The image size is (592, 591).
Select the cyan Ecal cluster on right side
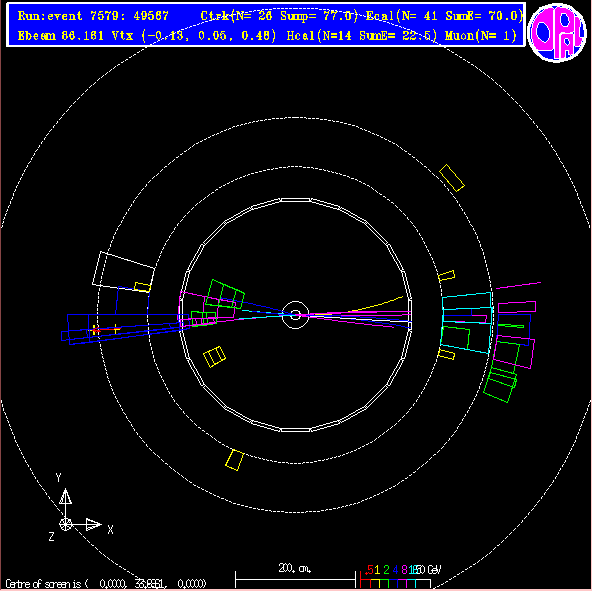tap(467, 323)
